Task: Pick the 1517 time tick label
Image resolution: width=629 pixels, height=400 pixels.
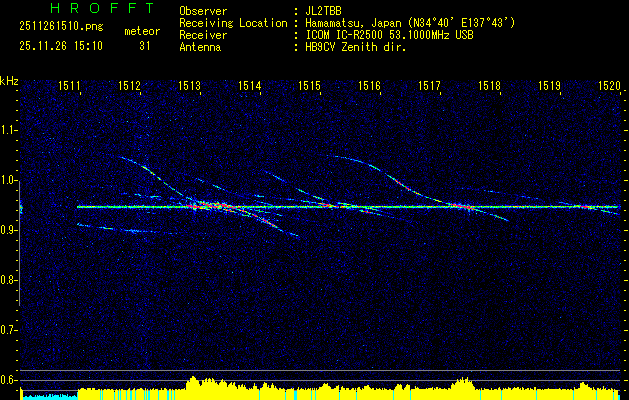Action: pos(430,87)
